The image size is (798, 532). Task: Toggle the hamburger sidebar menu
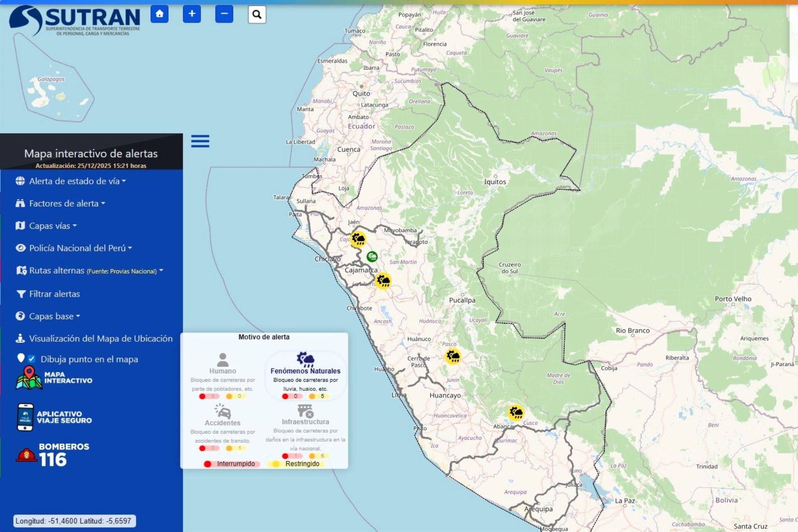(200, 141)
